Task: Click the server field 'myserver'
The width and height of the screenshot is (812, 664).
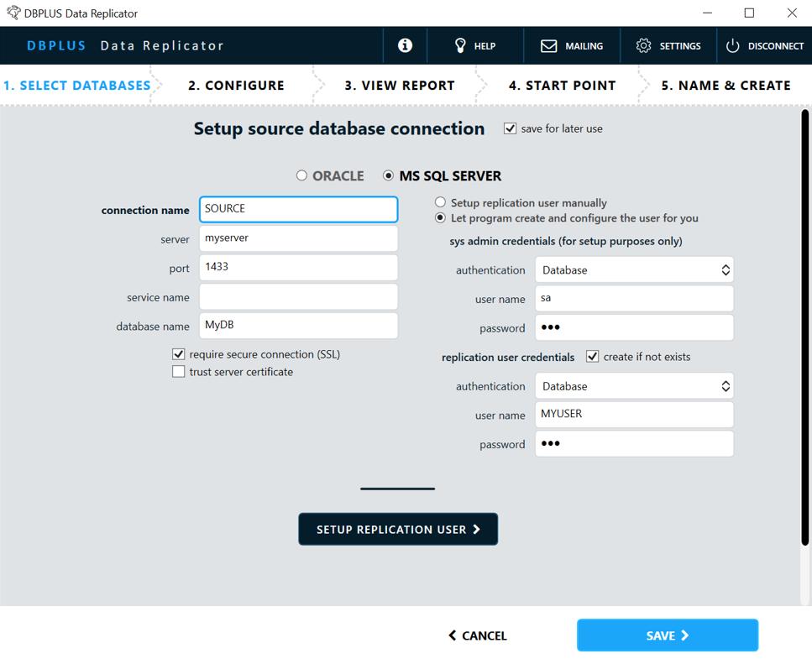Action: (x=298, y=238)
